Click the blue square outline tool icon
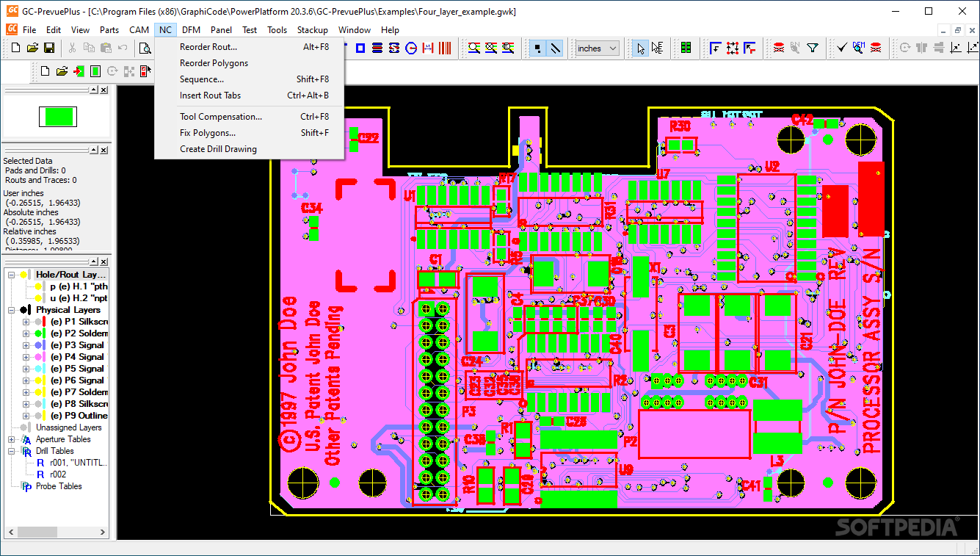 [360, 48]
